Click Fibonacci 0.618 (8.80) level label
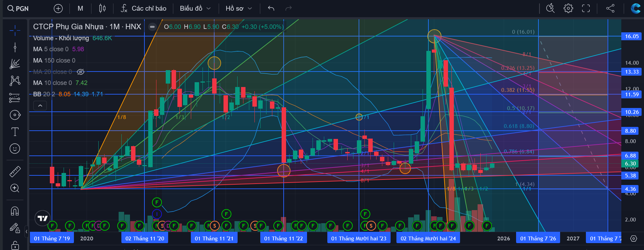Image resolution: width=644 pixels, height=250 pixels. click(x=519, y=126)
